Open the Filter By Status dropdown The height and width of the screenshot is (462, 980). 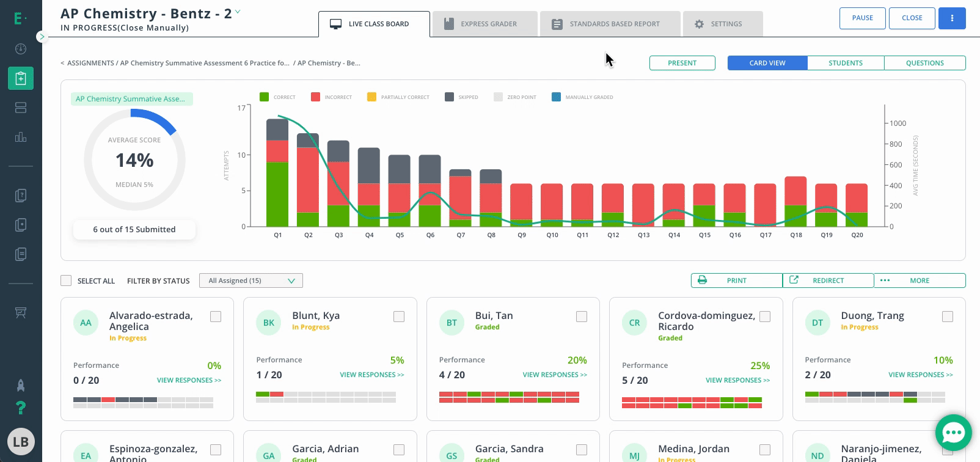pyautogui.click(x=250, y=280)
